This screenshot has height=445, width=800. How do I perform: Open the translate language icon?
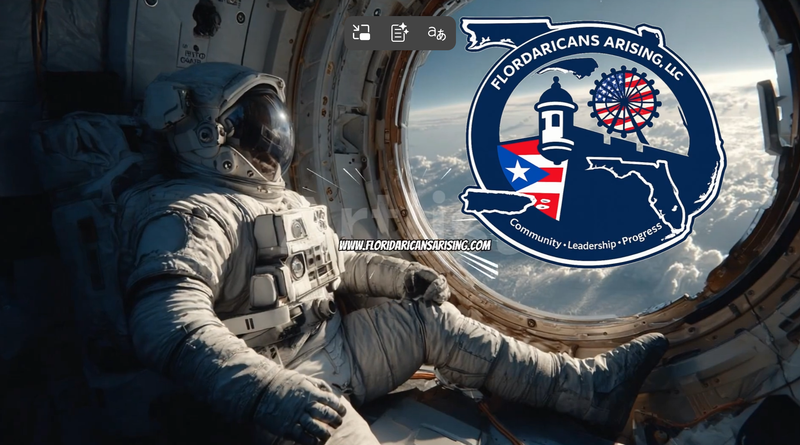click(437, 33)
